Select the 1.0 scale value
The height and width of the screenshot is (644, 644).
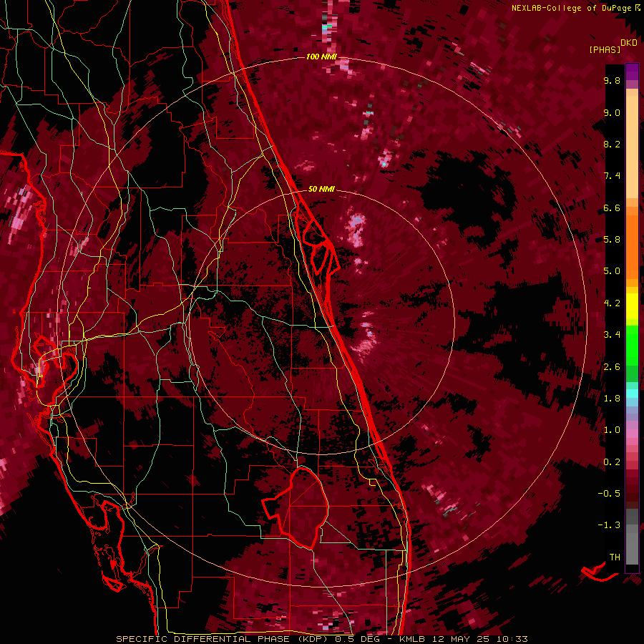click(612, 430)
